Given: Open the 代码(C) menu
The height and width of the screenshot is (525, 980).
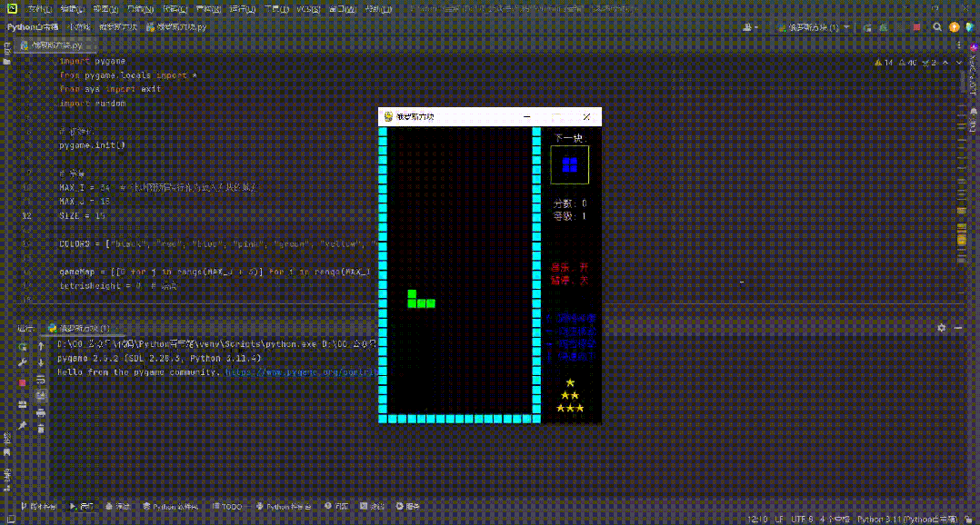Looking at the screenshot, I should coord(174,9).
